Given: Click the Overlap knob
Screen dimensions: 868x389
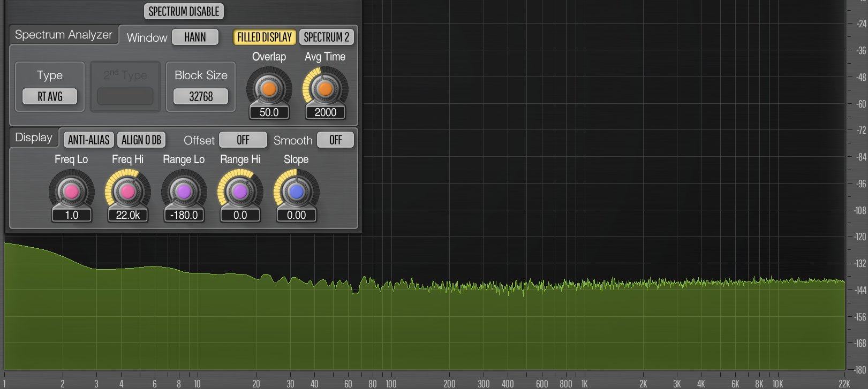Looking at the screenshot, I should (269, 88).
